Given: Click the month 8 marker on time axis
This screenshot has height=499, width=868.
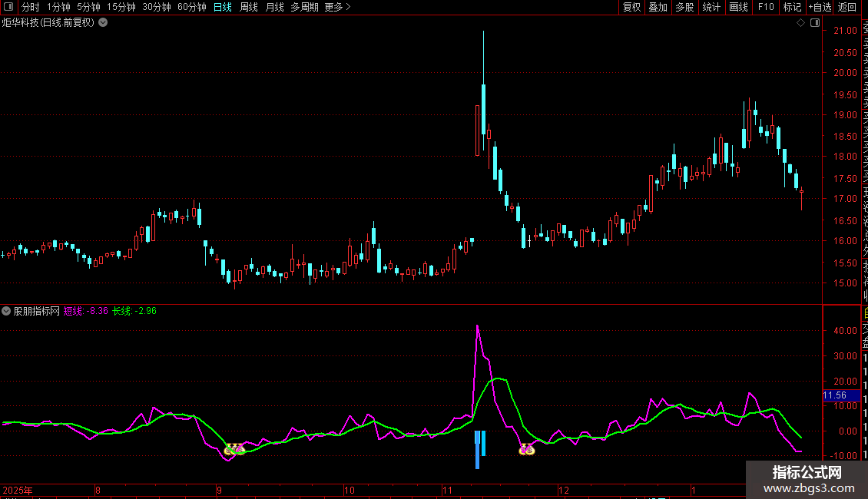Looking at the screenshot, I should coord(98,490).
